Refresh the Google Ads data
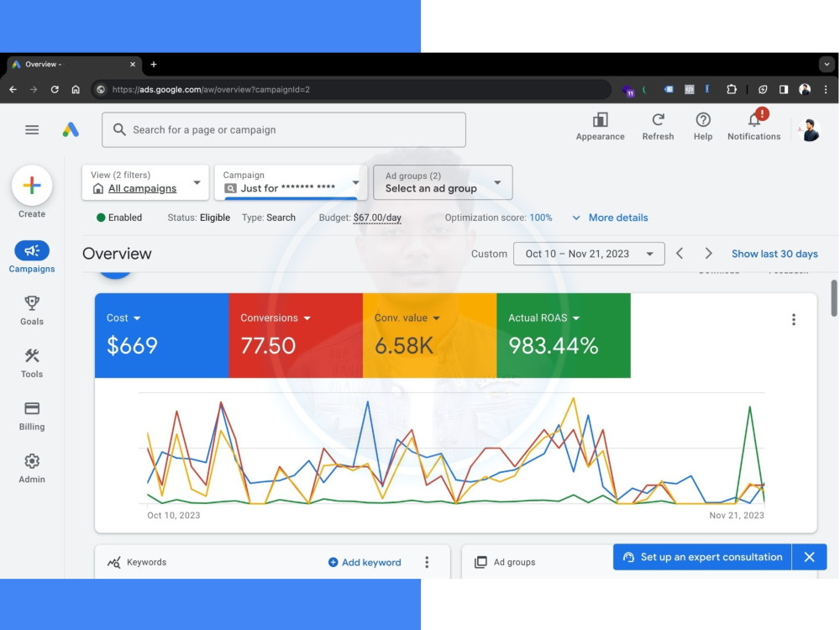The height and width of the screenshot is (630, 840). click(x=658, y=127)
